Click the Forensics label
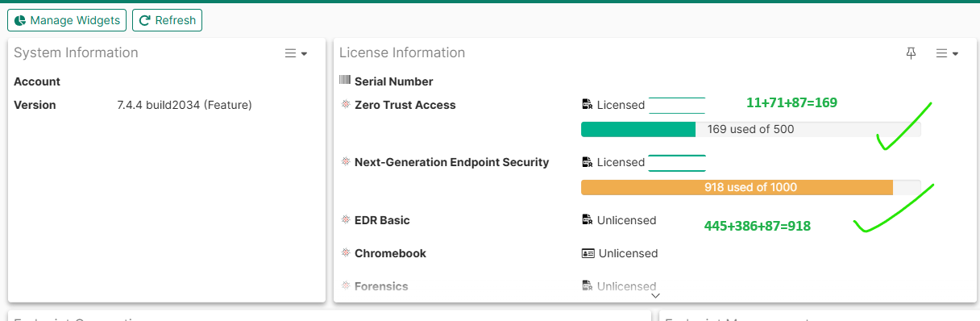The width and height of the screenshot is (980, 321). click(381, 286)
